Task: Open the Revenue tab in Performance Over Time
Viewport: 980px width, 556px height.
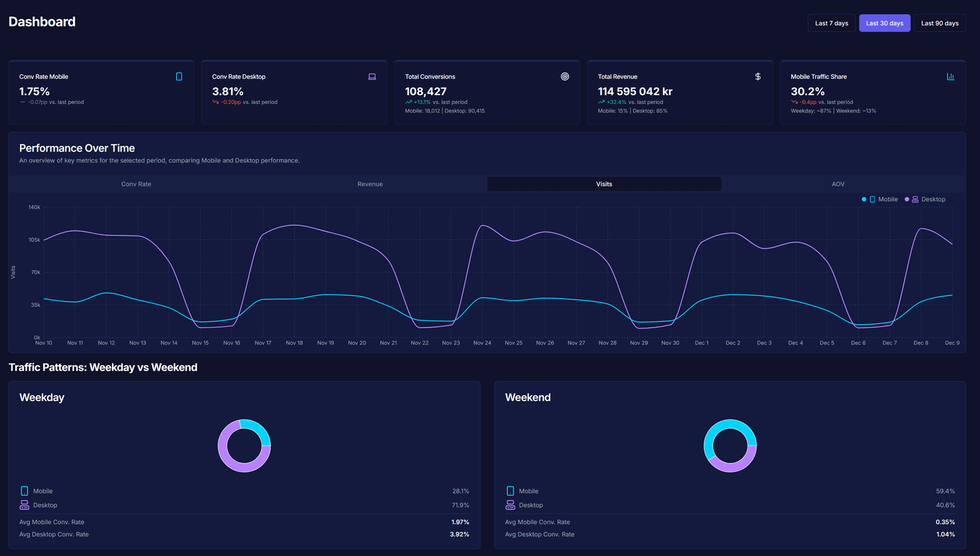Action: 370,184
